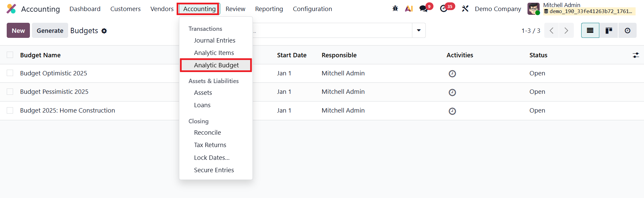Open the optional columns adjust icon

pos(636,55)
